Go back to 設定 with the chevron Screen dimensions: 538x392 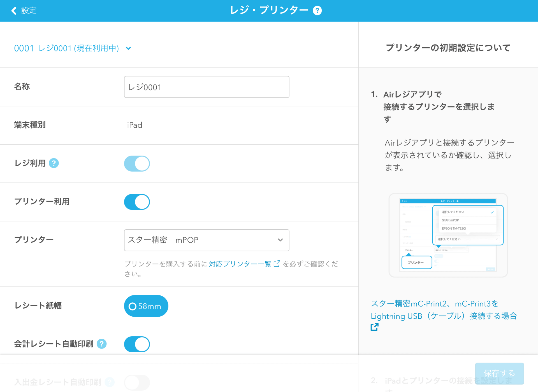coord(13,11)
